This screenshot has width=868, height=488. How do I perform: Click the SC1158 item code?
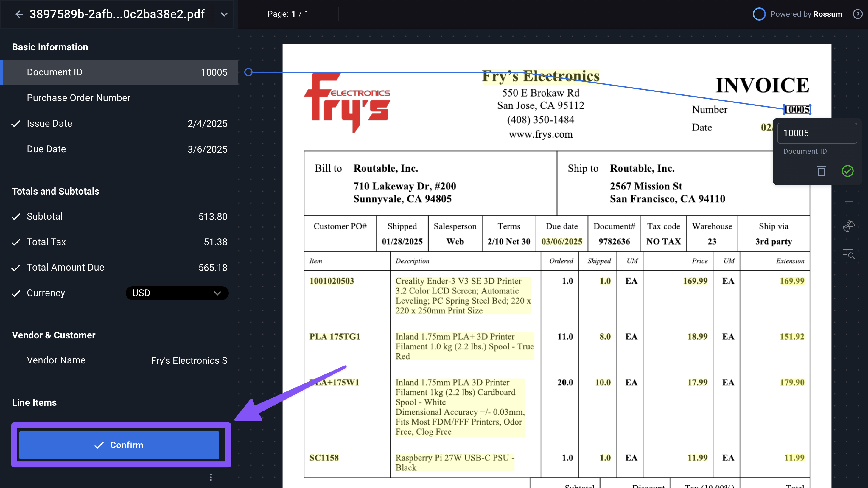coord(324,458)
